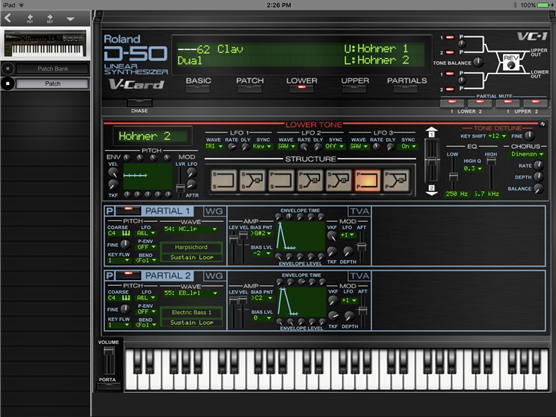The width and height of the screenshot is (556, 417).
Task: Open the Partial 2 WG section
Action: [x=214, y=276]
